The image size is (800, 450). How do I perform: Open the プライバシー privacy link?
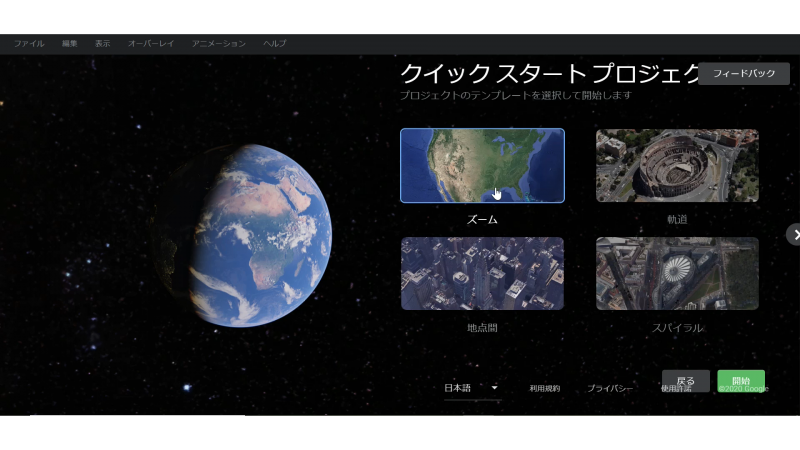609,388
